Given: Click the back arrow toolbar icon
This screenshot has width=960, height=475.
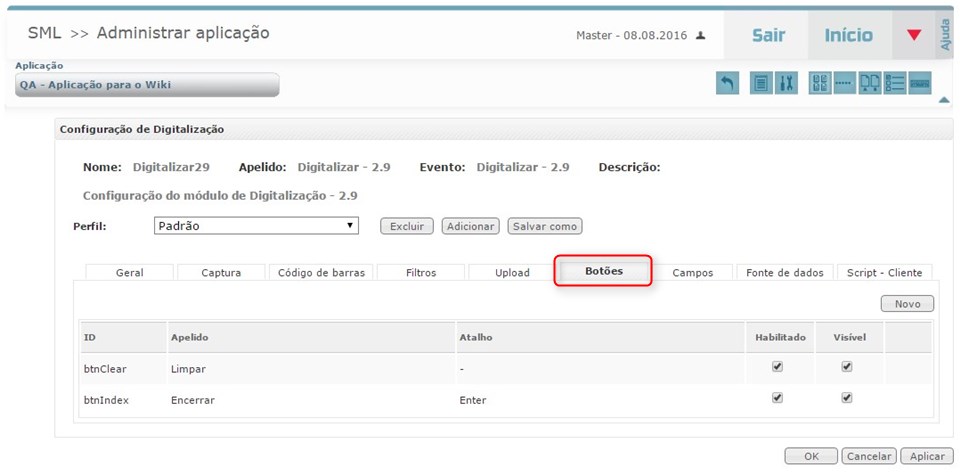Looking at the screenshot, I should tap(727, 84).
